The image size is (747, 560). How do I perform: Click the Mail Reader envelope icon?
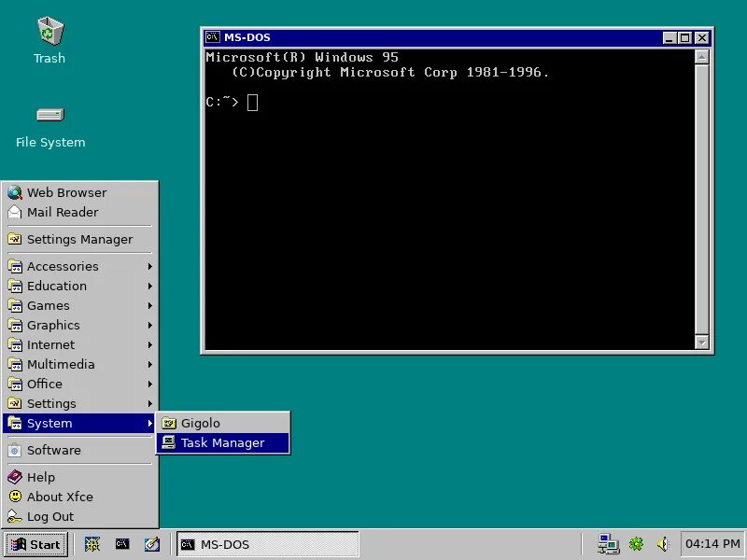coord(15,212)
